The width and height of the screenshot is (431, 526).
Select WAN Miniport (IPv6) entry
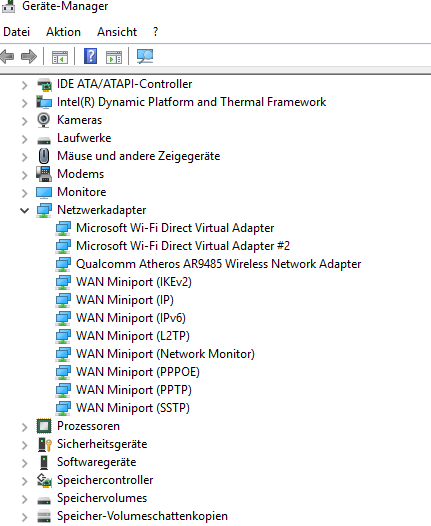coord(131,318)
